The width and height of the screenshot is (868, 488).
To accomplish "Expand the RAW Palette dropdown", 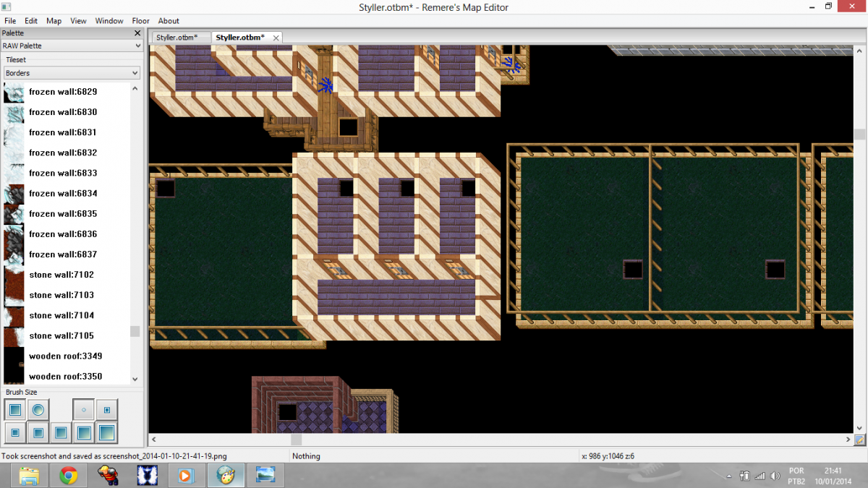I will click(x=71, y=46).
